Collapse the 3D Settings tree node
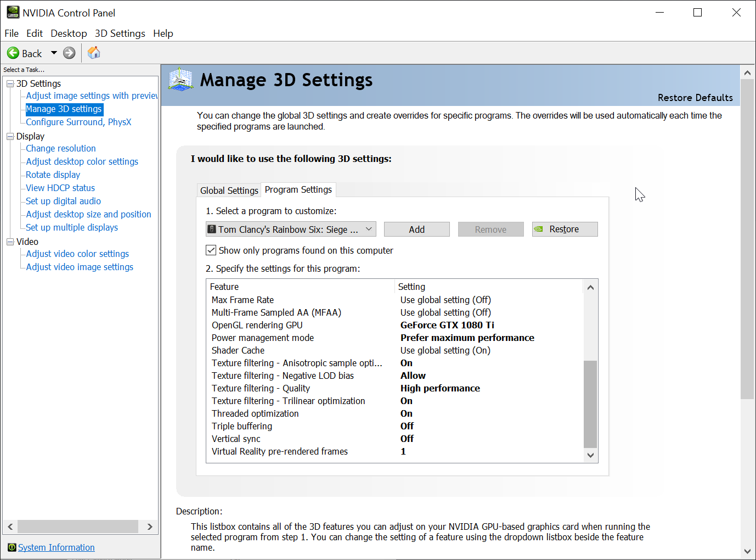Viewport: 756px width, 560px height. click(10, 83)
